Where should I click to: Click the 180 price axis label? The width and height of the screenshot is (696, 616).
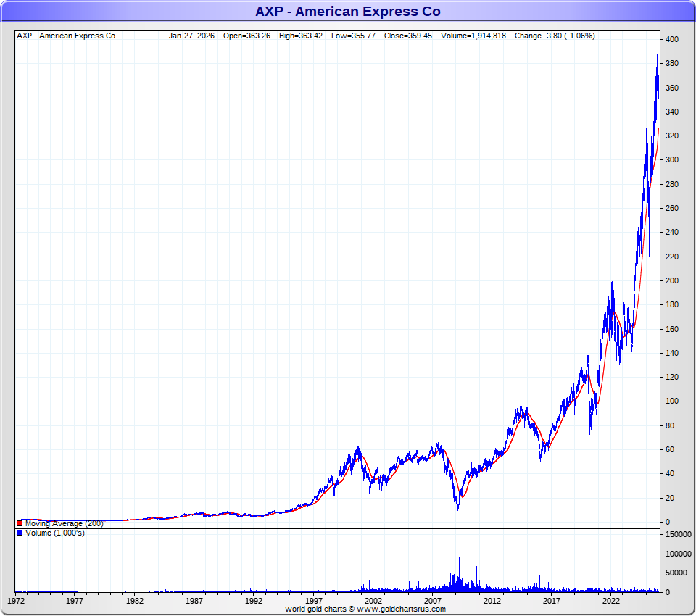tap(672, 304)
